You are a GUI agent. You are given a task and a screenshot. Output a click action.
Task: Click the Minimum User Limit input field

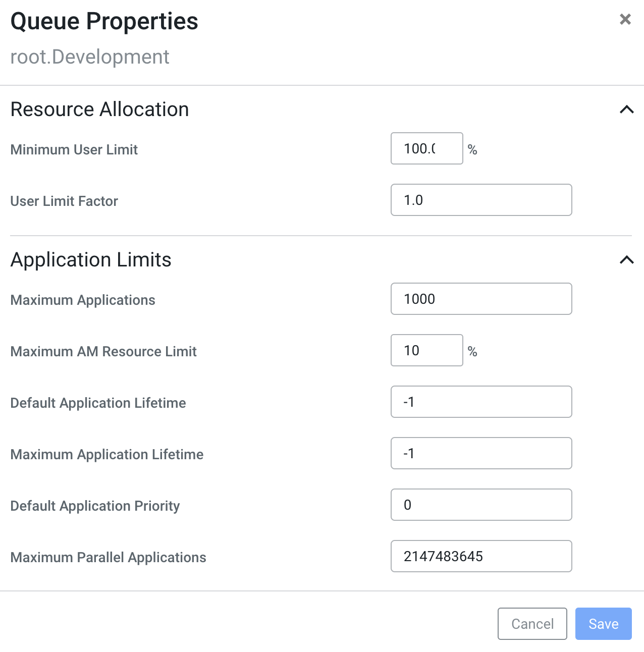point(426,148)
